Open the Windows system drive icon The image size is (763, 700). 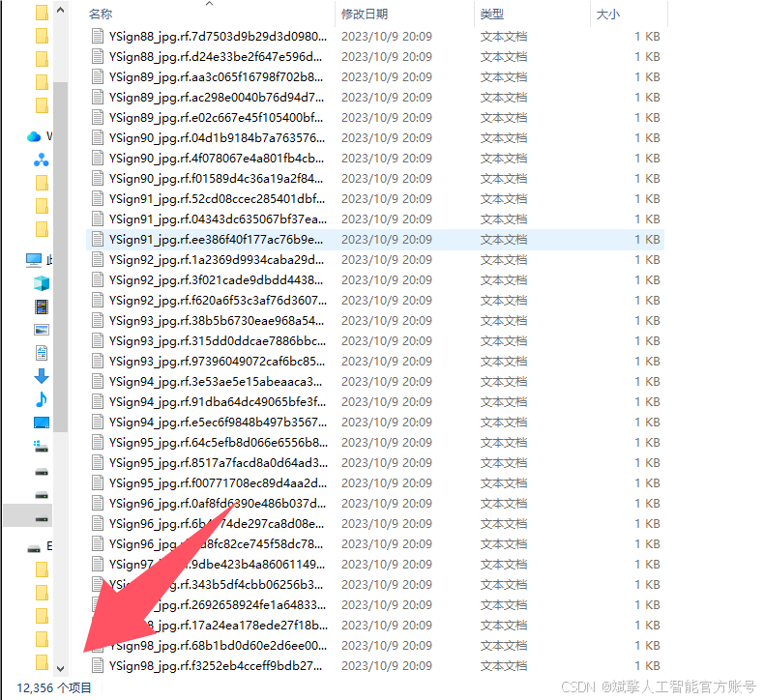tap(42, 446)
